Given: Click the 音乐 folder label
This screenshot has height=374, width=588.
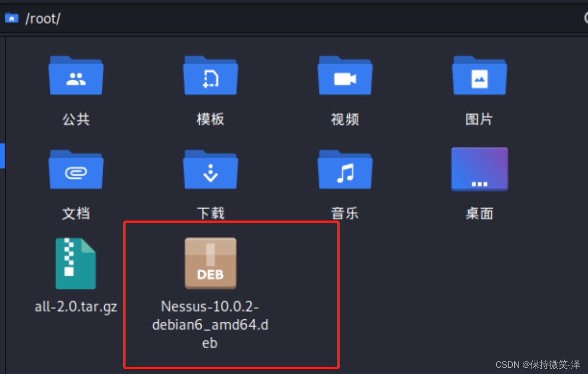Looking at the screenshot, I should tap(345, 213).
